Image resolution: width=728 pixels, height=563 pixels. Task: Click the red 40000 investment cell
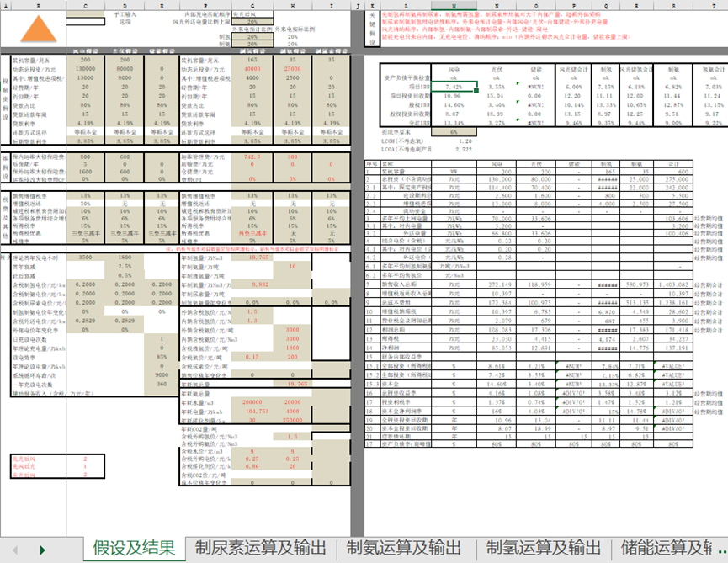point(254,69)
